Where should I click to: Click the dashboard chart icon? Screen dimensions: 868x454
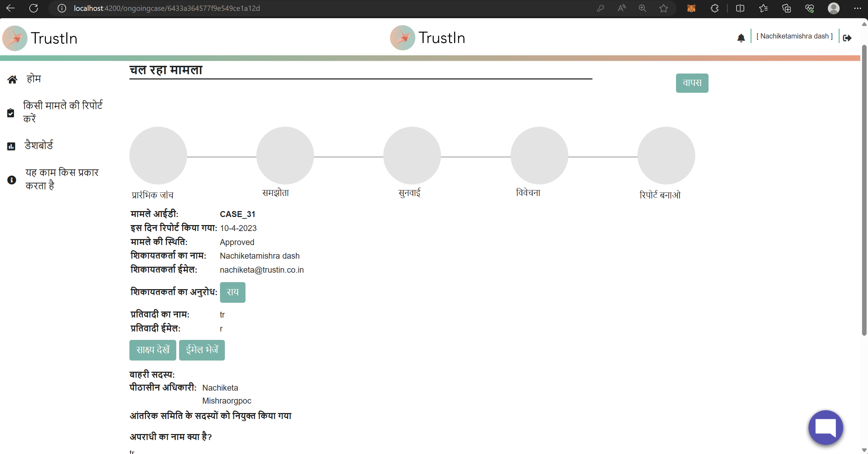(11, 146)
